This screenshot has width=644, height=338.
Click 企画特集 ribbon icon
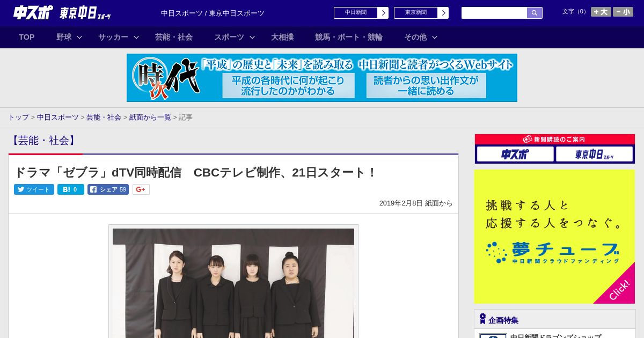point(482,319)
